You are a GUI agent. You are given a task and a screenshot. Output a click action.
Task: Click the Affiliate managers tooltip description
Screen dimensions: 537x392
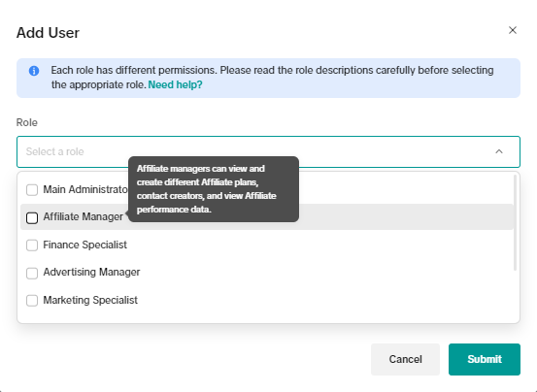point(214,189)
